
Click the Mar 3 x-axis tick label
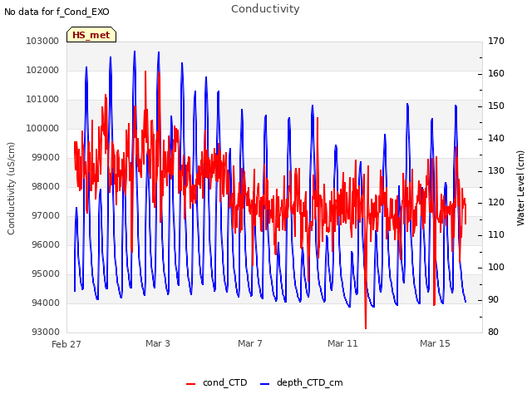coord(158,343)
